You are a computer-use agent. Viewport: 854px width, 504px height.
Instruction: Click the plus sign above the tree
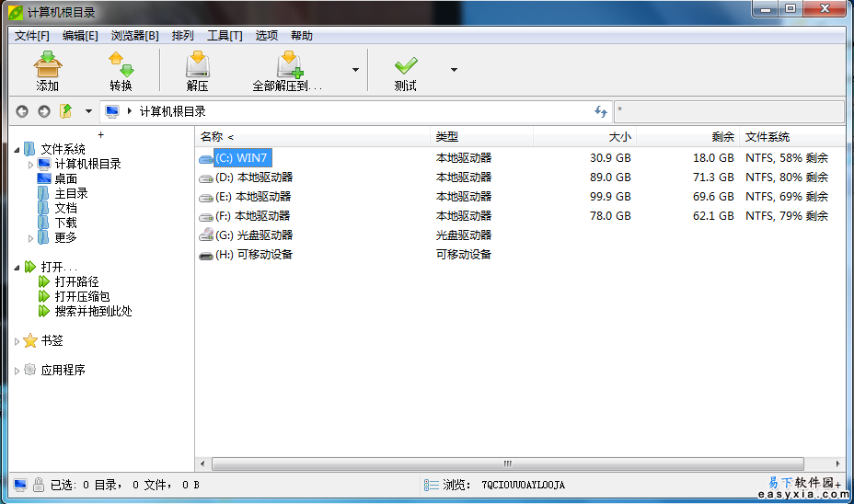tap(100, 134)
